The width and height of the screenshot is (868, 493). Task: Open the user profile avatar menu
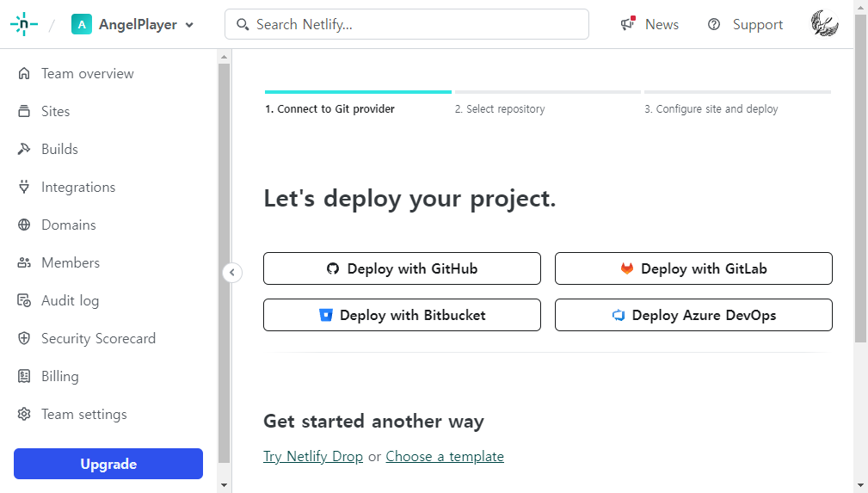824,24
